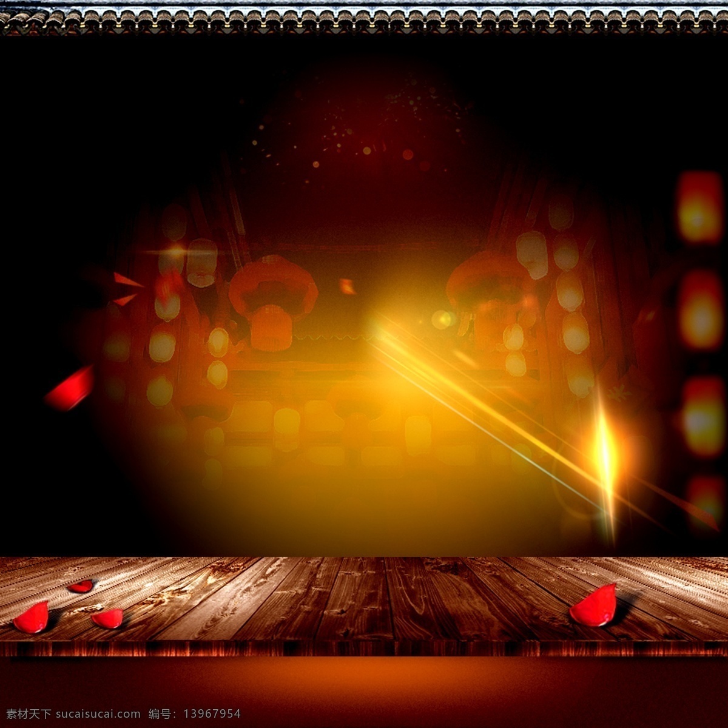Image resolution: width=728 pixels, height=728 pixels.
Task: Click the leftmost red petal on wooden floor
Action: click(x=31, y=618)
